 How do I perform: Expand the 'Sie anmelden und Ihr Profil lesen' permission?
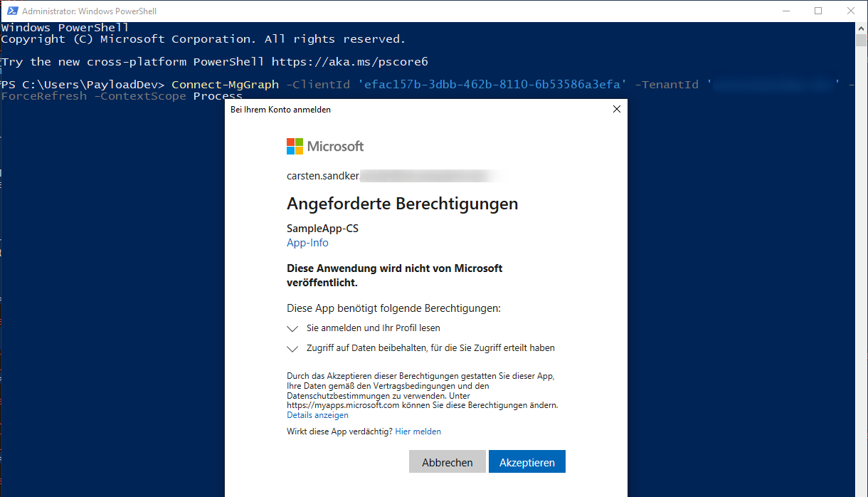292,329
